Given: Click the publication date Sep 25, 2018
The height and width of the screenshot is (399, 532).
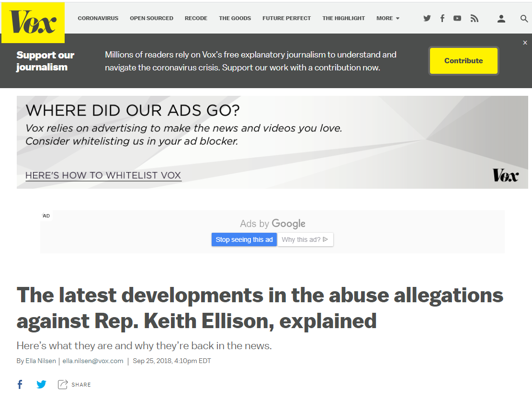Looking at the screenshot, I should 172,361.
